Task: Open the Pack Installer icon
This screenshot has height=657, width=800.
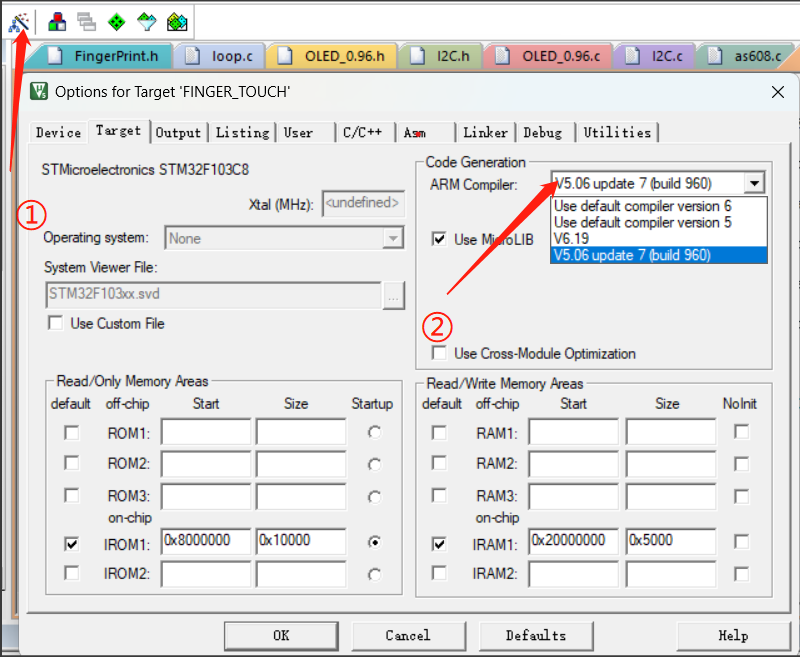Action: click(177, 21)
